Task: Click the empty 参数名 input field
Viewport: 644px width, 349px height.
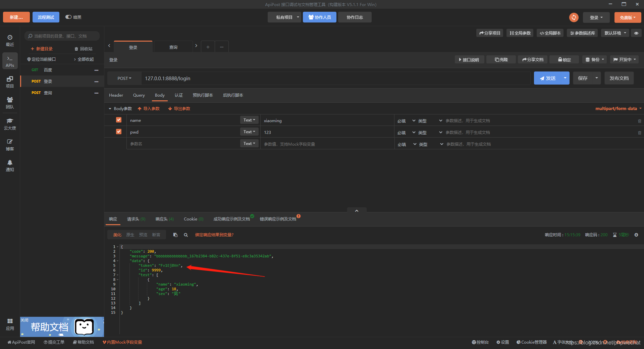Action: pos(183,144)
